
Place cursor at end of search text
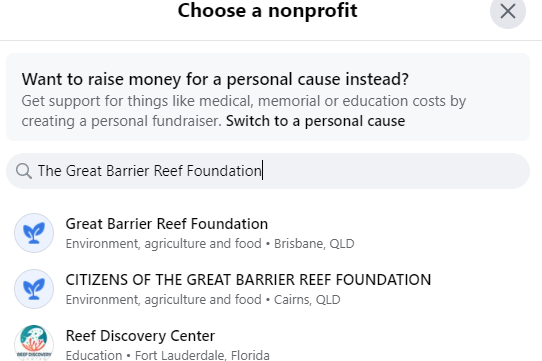point(262,171)
